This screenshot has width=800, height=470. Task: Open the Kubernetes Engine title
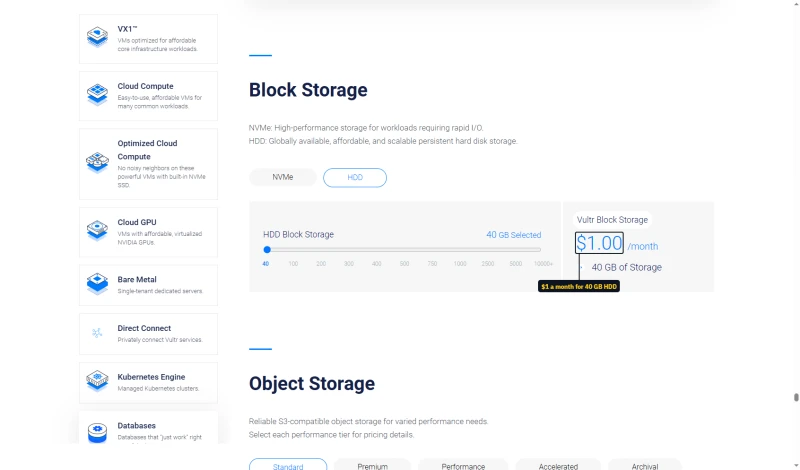tap(151, 377)
